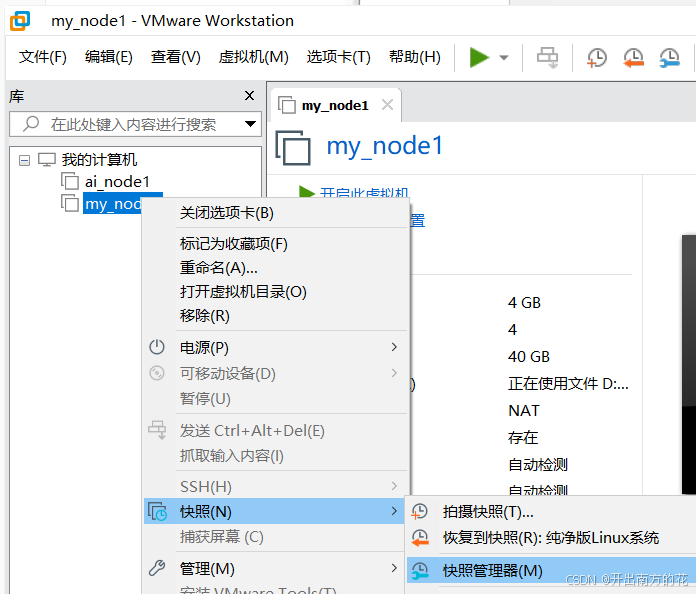Click the 正在使用文件 D:... value

(x=568, y=384)
